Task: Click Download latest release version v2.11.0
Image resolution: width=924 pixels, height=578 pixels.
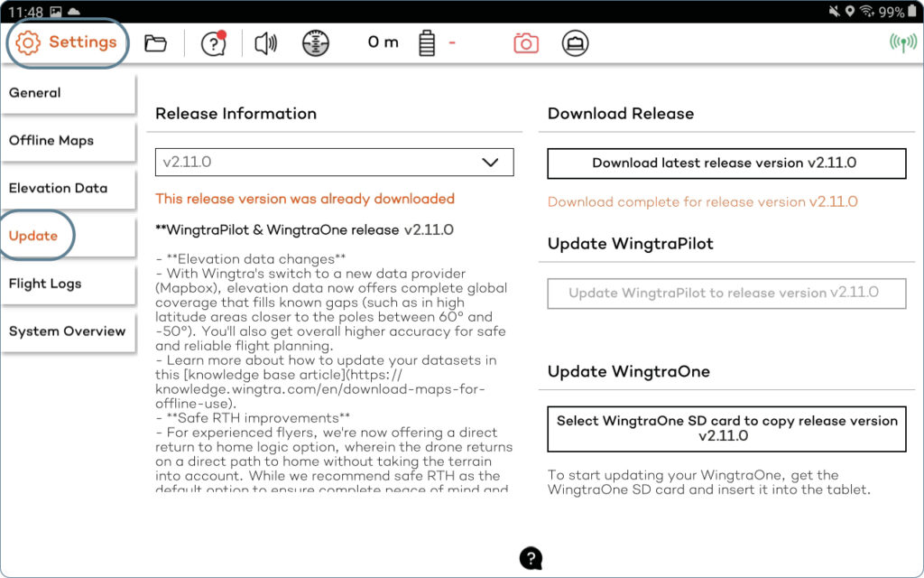Action: click(x=725, y=163)
